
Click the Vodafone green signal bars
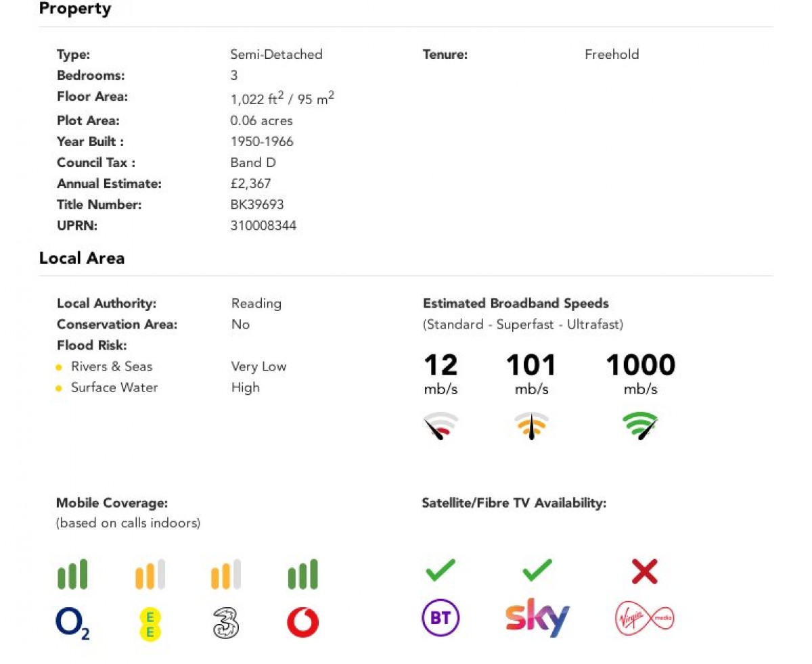(302, 575)
